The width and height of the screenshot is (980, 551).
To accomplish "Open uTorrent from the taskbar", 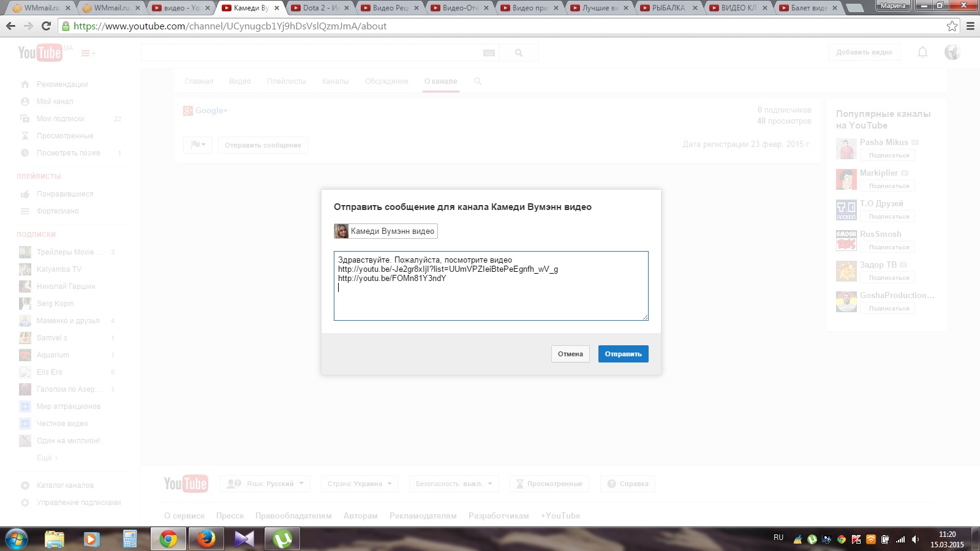I will (x=282, y=539).
